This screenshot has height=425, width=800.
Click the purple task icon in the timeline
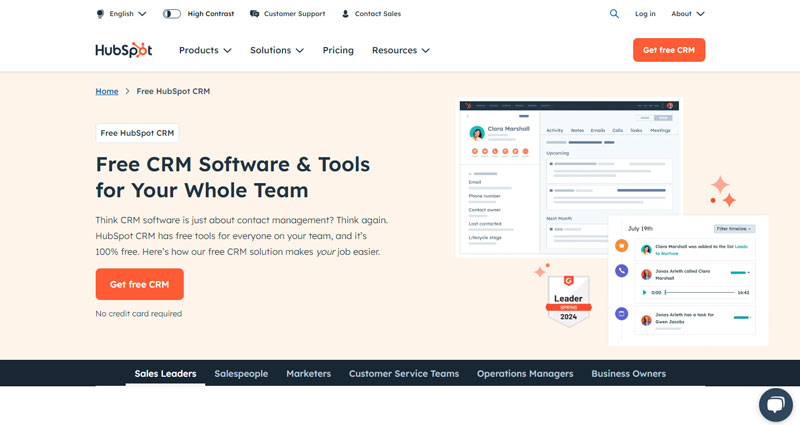(621, 313)
